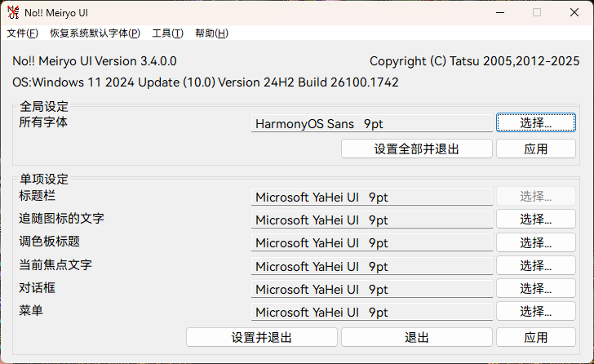
Task: Click 应用 button in 全局设定 group
Action: point(536,149)
